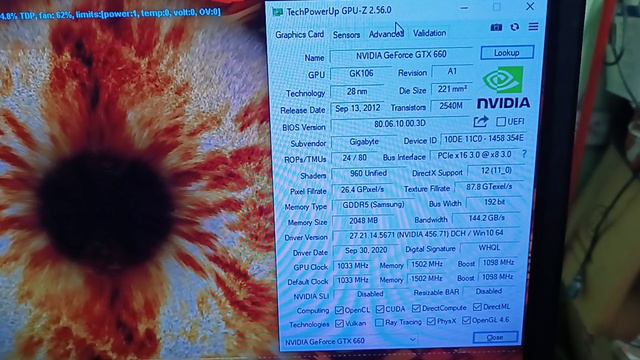Click Bus Interface value PCIe x16 3.0

coord(474,155)
